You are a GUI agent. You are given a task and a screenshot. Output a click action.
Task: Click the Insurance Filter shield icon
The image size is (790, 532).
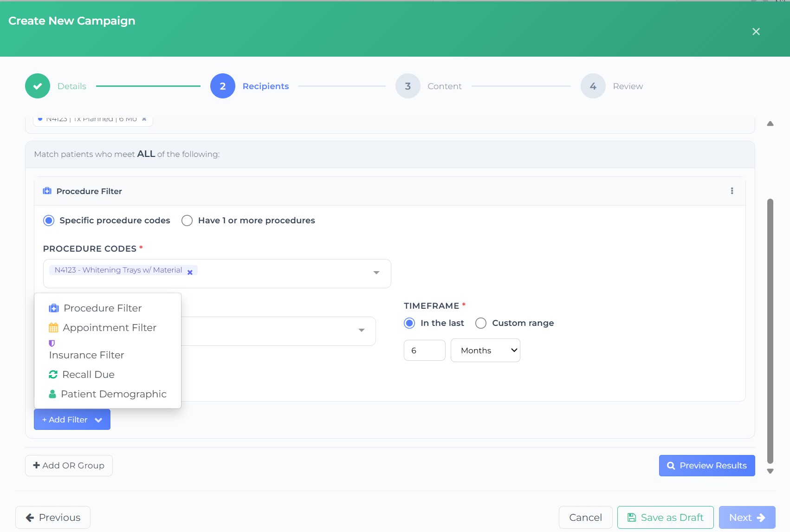52,344
